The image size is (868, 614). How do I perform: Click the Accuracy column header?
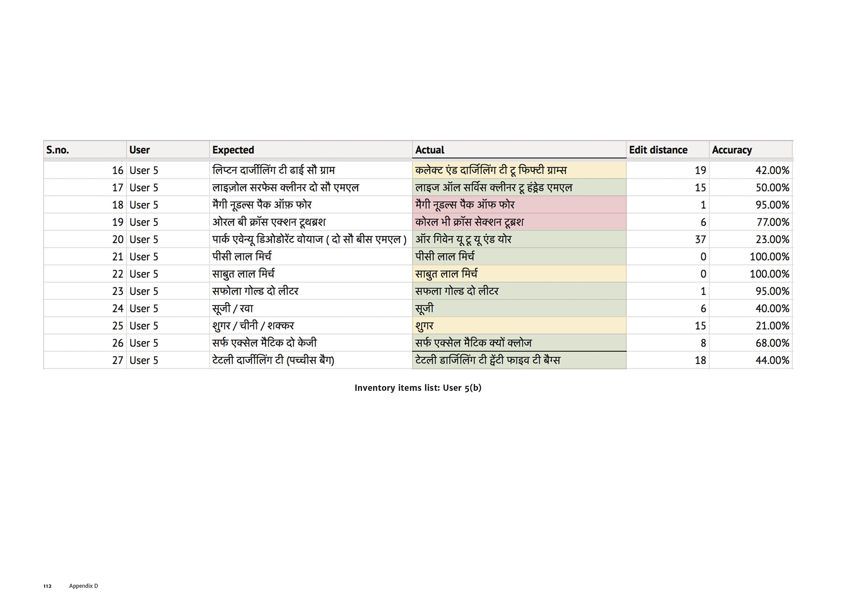(732, 150)
